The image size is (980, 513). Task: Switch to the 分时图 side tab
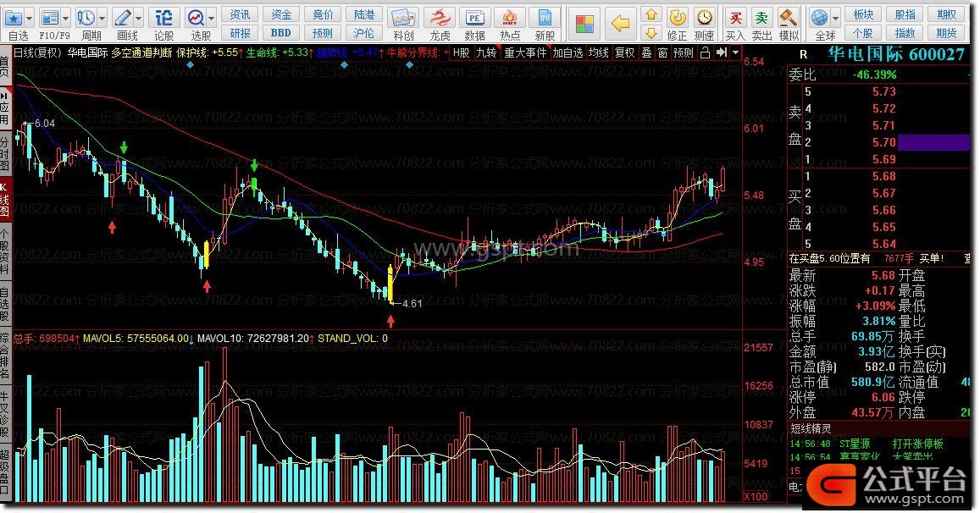[x=5, y=152]
